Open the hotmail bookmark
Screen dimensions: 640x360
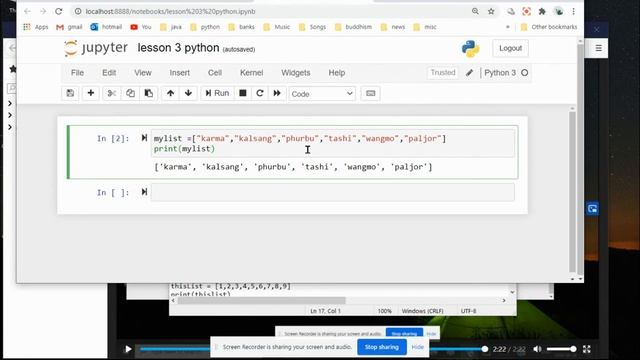[107, 27]
